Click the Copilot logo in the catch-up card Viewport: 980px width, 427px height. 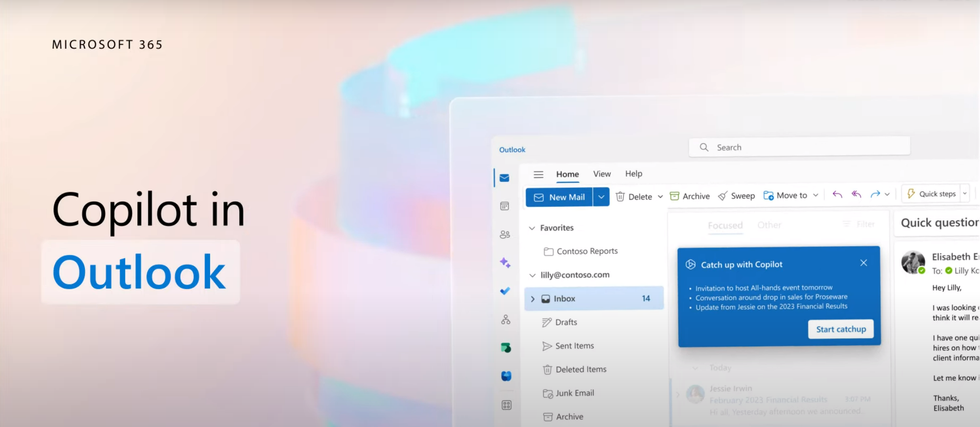pyautogui.click(x=691, y=264)
